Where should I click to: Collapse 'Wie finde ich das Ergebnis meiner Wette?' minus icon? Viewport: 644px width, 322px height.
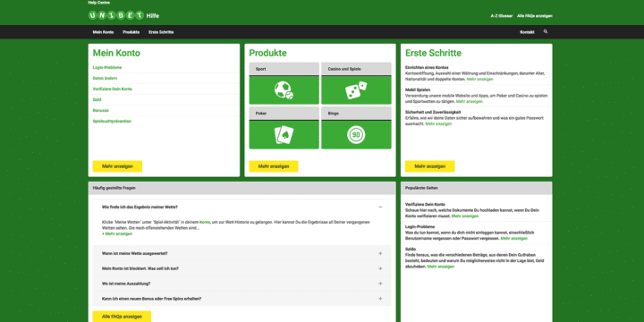pos(380,207)
